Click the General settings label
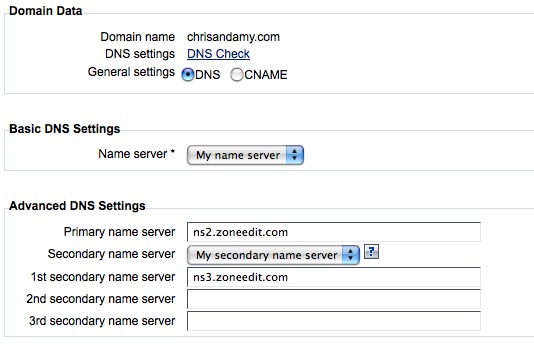 (131, 72)
